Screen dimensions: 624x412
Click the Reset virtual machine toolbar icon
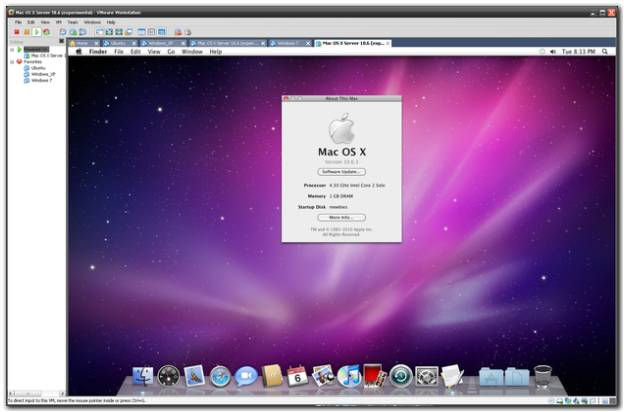(x=47, y=32)
